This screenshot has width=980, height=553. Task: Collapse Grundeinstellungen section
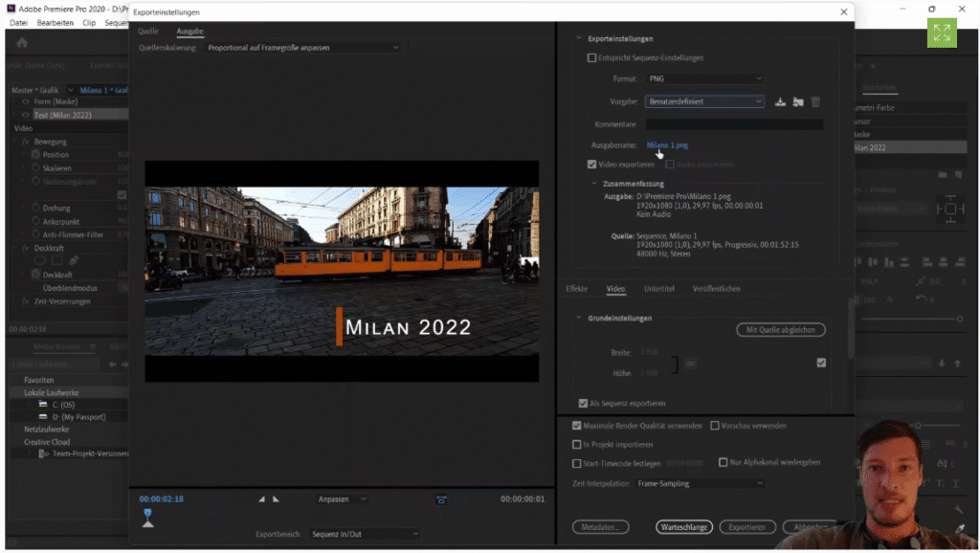(579, 318)
